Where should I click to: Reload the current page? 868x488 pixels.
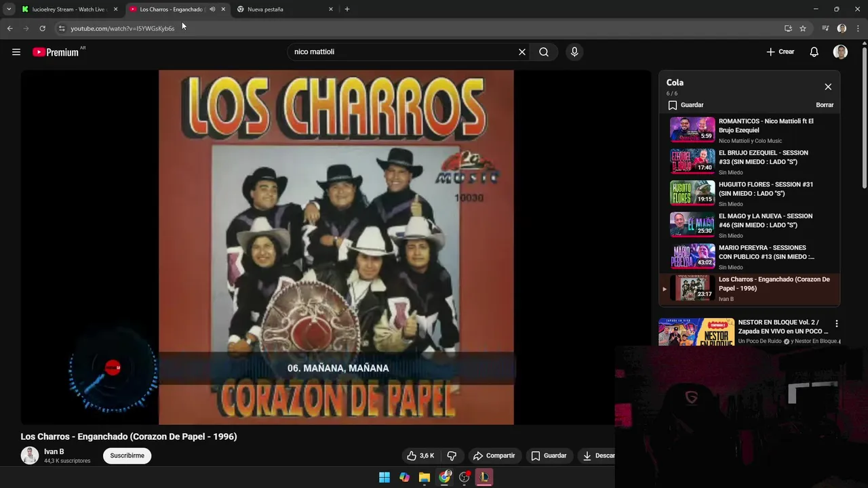click(x=42, y=28)
